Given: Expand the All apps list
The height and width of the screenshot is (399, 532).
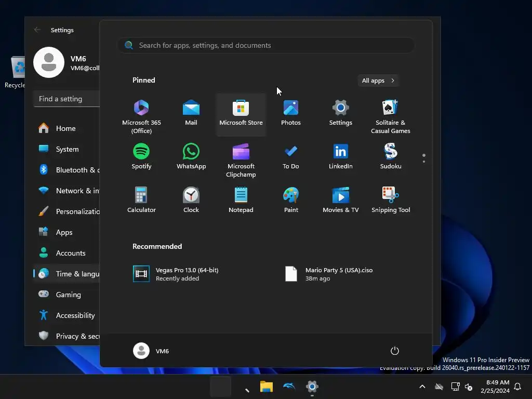Looking at the screenshot, I should coord(378,81).
